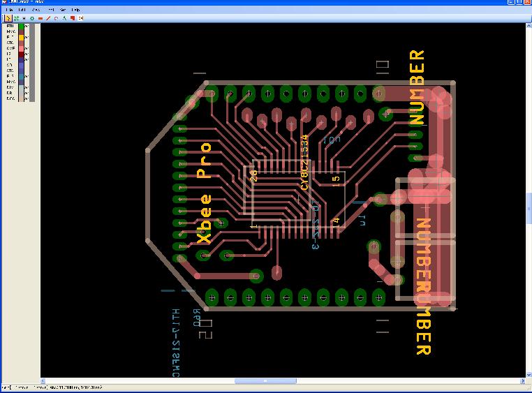Pick the orange rectangle tool icon
Screen dimensions: 532x393
tap(40, 18)
